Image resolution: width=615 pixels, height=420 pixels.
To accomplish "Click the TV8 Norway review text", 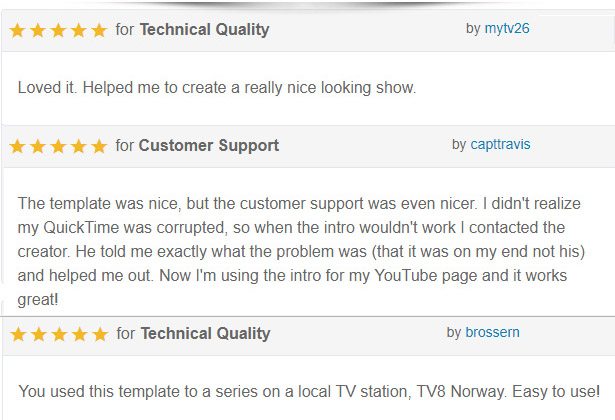I will 309,391.
